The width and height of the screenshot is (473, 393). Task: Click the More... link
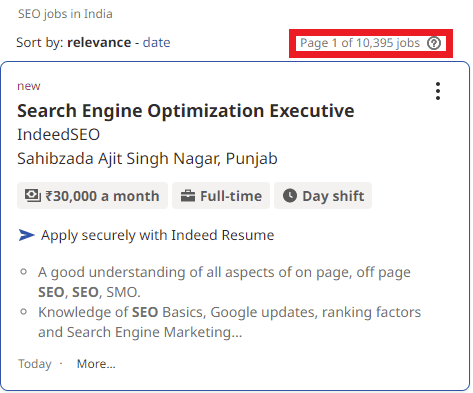tap(96, 364)
